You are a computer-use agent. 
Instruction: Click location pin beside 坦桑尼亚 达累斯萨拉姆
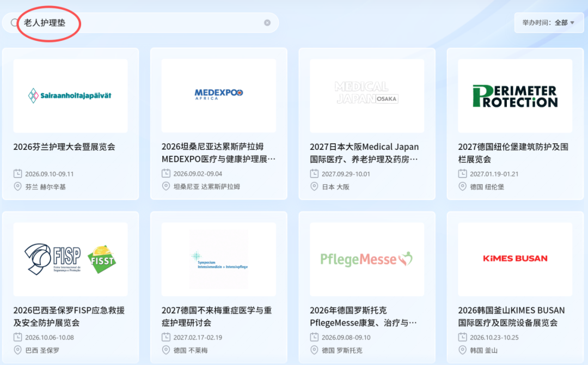point(166,186)
